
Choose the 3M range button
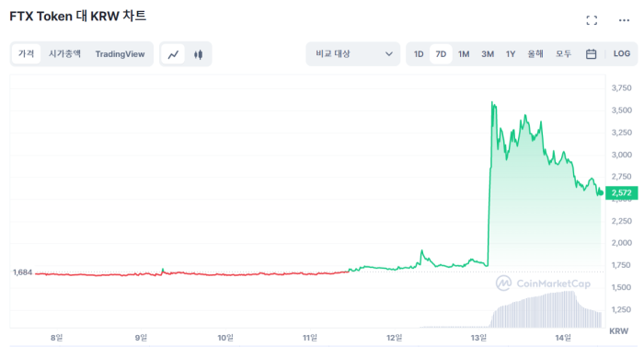488,54
